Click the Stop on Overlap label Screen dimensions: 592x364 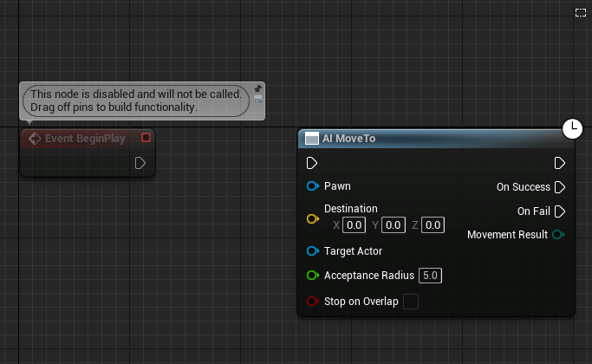tap(361, 302)
